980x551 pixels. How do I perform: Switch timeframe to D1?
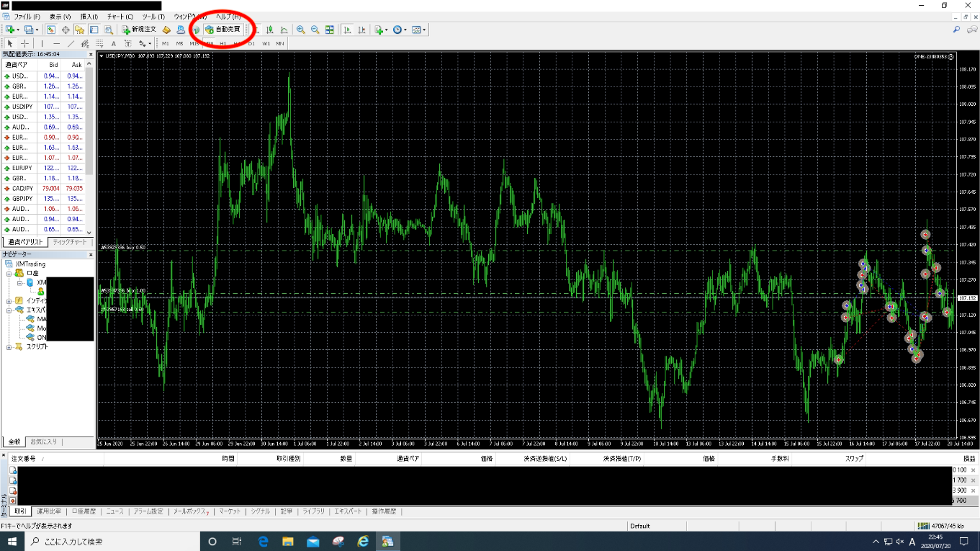pos(251,43)
